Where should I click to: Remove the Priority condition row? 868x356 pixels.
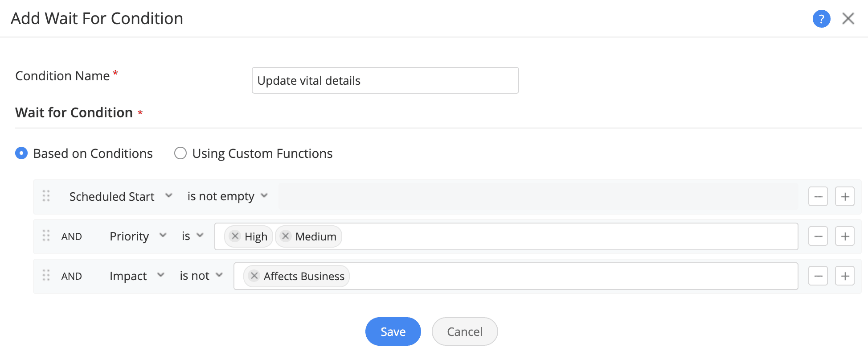point(818,236)
